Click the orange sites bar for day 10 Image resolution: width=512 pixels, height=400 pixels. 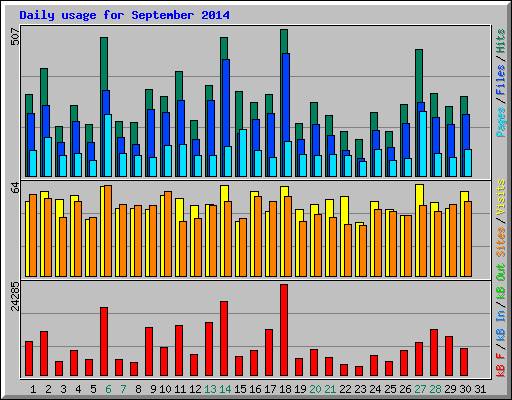168,234
